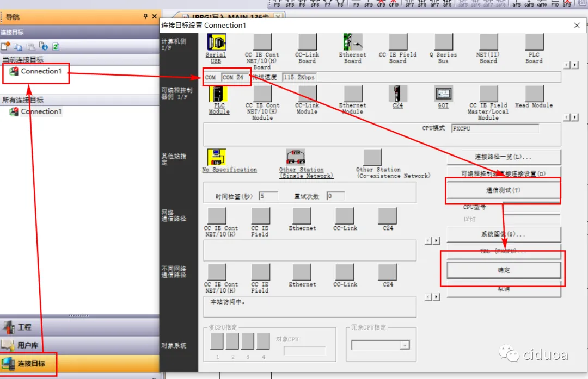Click right scroll arrow of 计算机侧 I/F row

(x=575, y=65)
